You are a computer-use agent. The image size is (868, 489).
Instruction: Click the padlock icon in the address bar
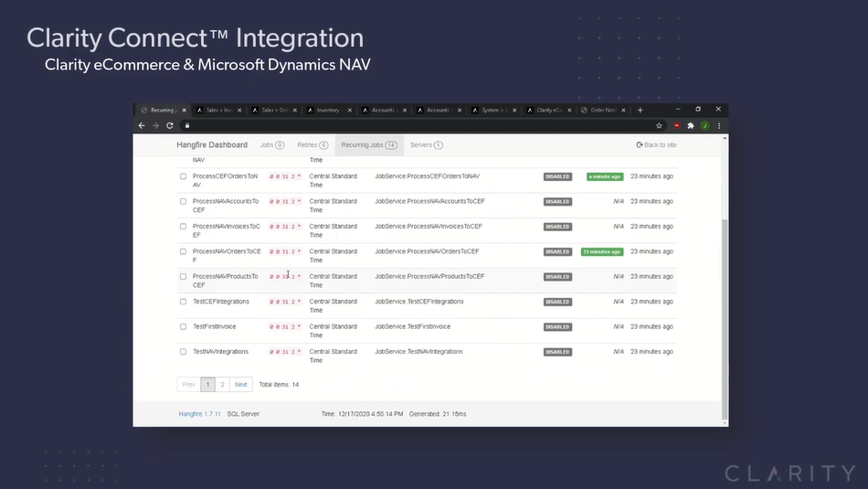tap(187, 126)
